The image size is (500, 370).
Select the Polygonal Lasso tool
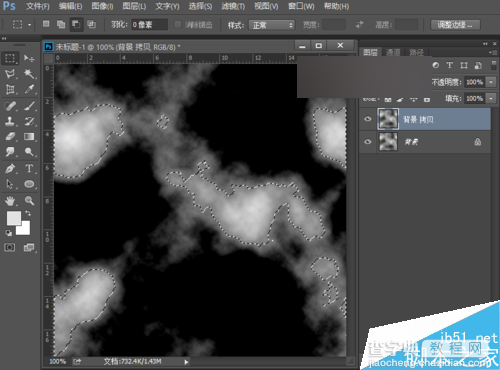10,73
